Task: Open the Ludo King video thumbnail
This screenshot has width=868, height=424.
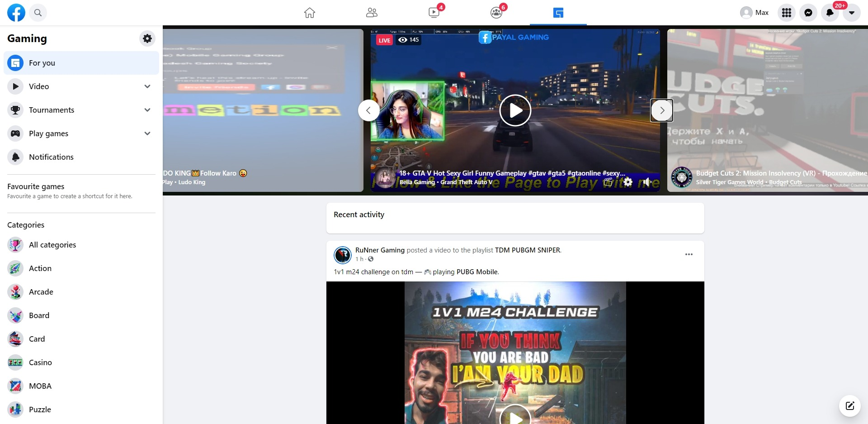Action: point(263,110)
